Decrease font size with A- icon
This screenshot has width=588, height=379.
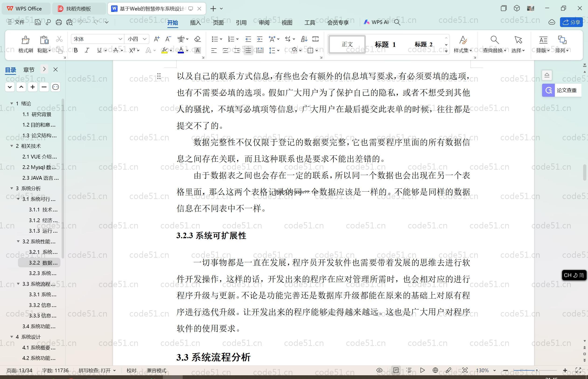(168, 39)
